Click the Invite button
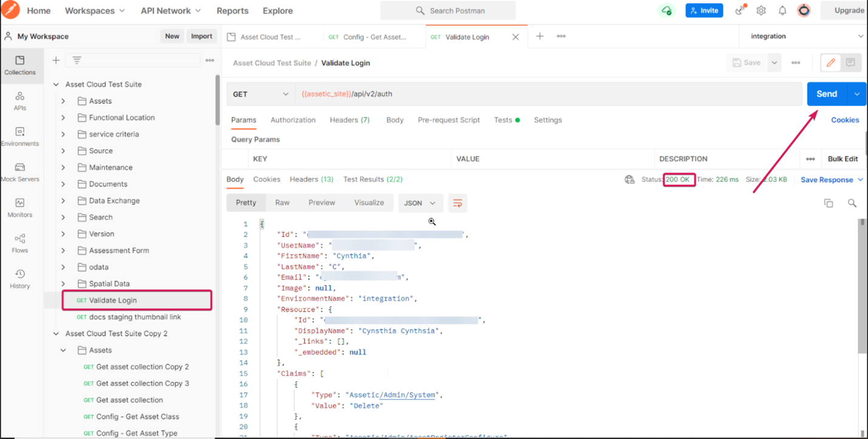Image resolution: width=868 pixels, height=439 pixels. coord(704,10)
